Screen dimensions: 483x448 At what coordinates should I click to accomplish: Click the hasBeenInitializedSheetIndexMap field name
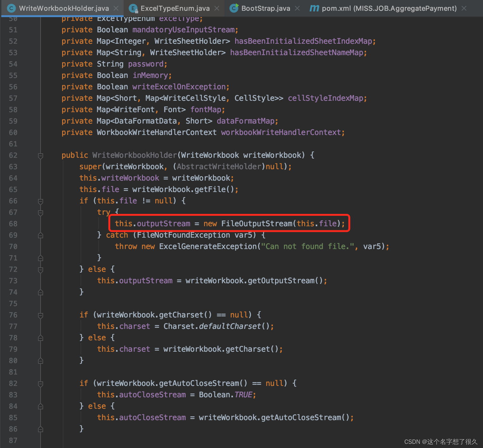coord(303,41)
